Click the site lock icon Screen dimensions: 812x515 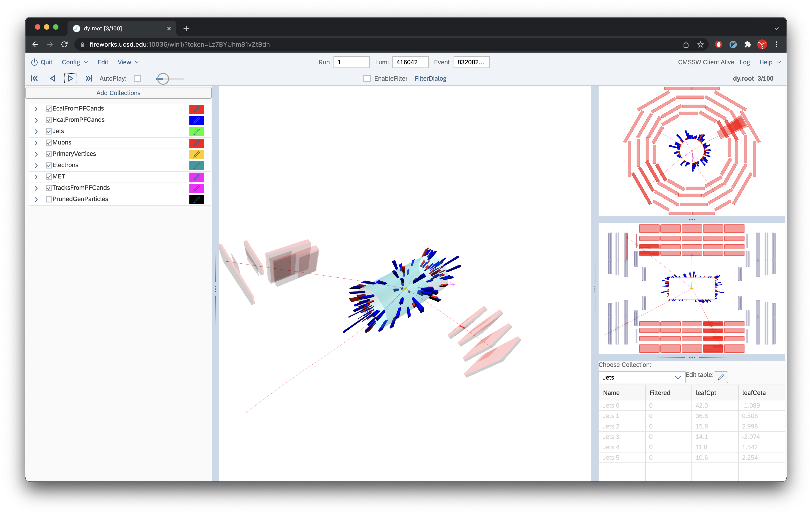coord(82,44)
